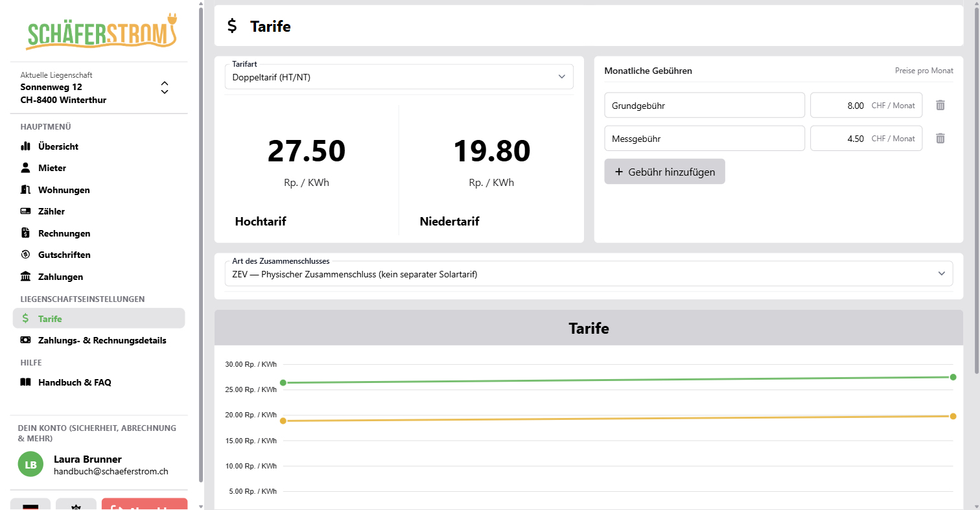The image size is (980, 510).
Task: Click the Niedertarif price 19.80
Action: click(491, 151)
